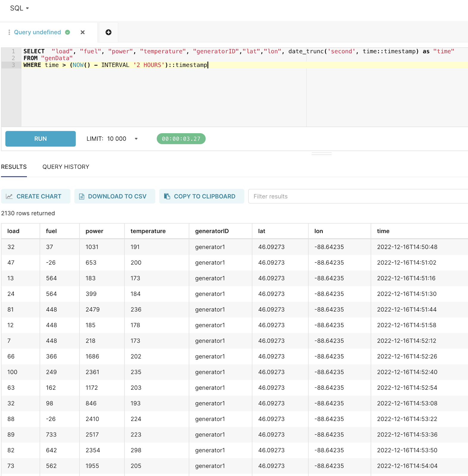
Task: Open the SQL mode dropdown
Action: pos(19,8)
